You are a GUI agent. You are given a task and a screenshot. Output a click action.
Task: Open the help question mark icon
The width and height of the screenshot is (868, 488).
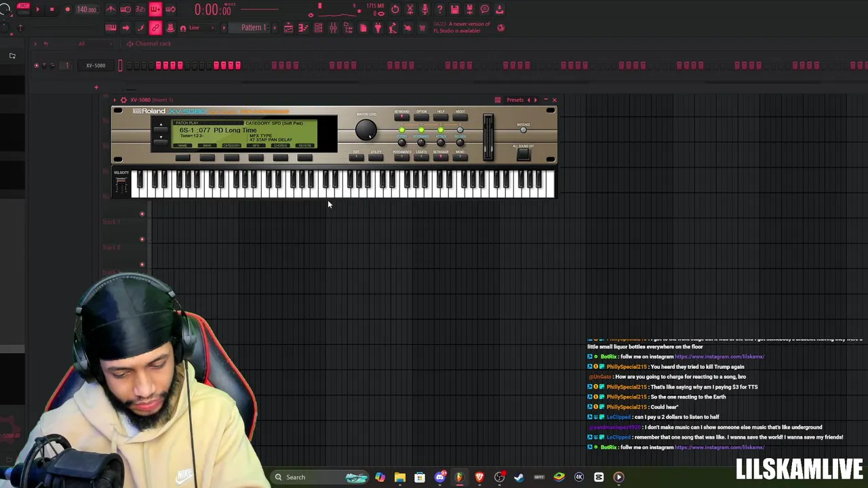click(439, 9)
